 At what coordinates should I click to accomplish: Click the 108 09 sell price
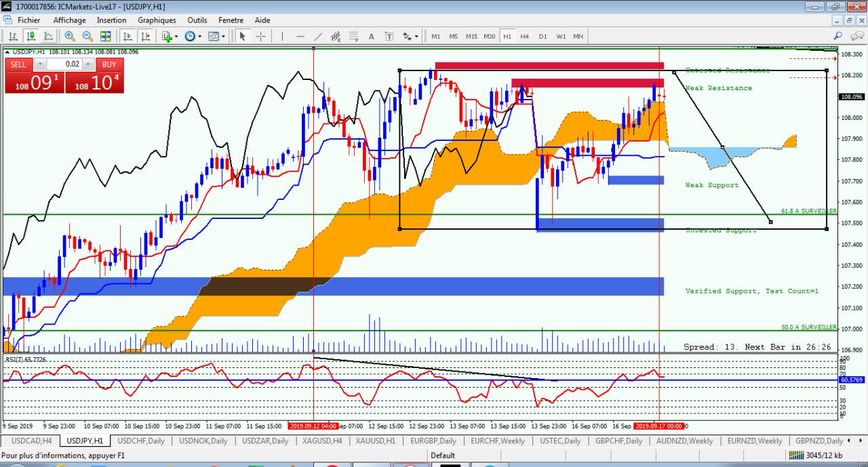click(x=35, y=82)
